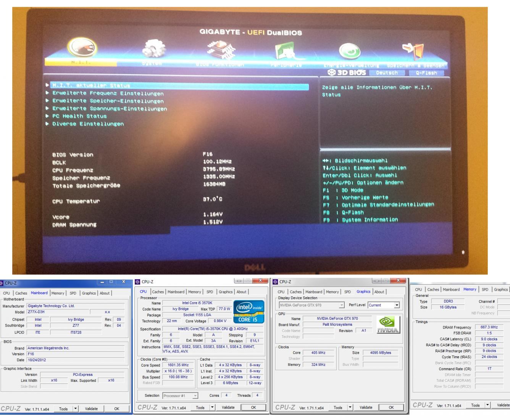The image size is (510, 420).
Task: Select the Deutsch language button
Action: [387, 73]
